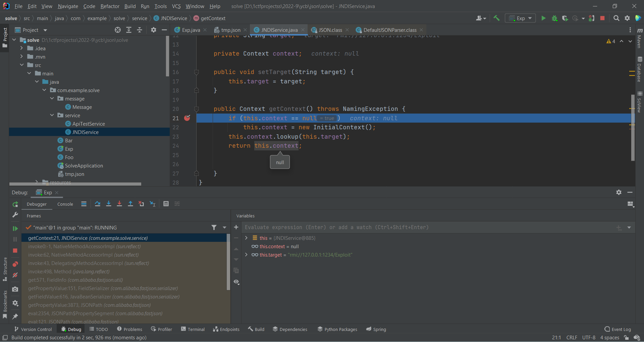Viewport: 644px width, 342px height.
Task: Click the Step Out debugger icon
Action: click(x=130, y=204)
